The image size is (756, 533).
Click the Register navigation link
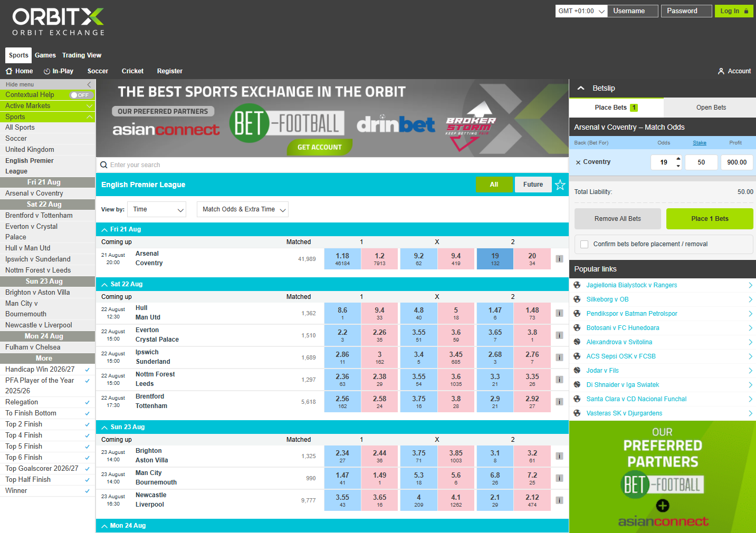170,71
